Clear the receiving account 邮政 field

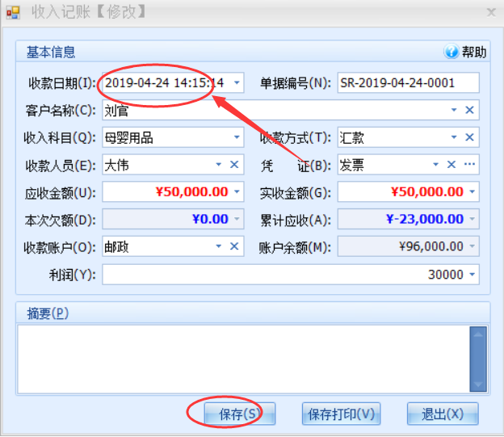click(234, 247)
